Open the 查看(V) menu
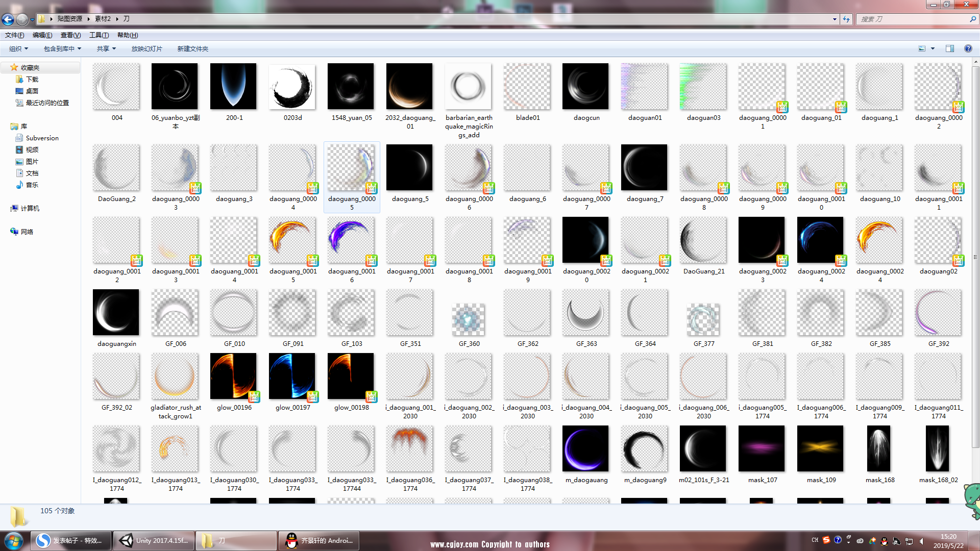The height and width of the screenshot is (551, 980). 70,35
